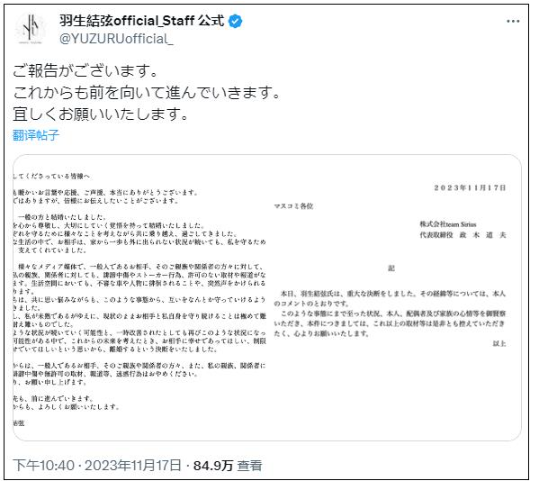The height and width of the screenshot is (484, 533).
Task: Click the 株式会社team Sirius company name
Action: (448, 224)
